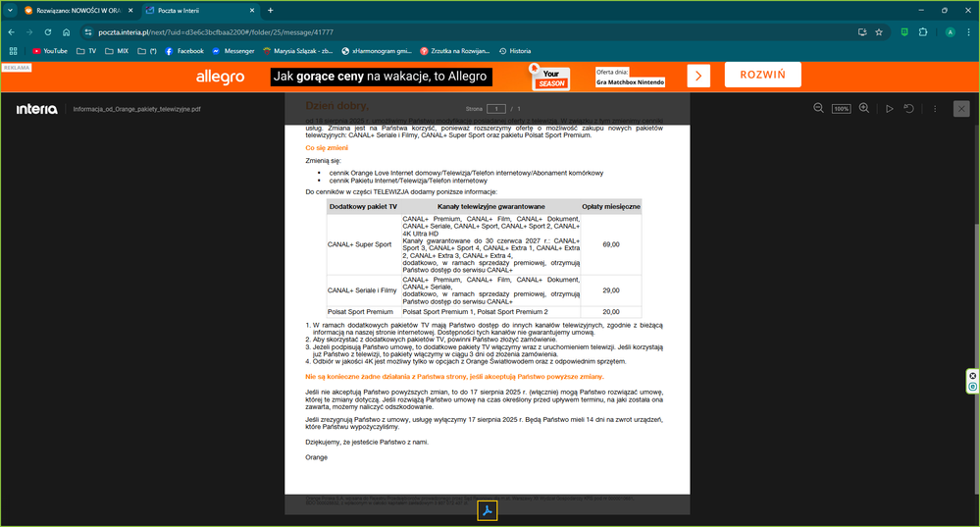This screenshot has width=980, height=527.
Task: Close the floating side widget
Action: pyautogui.click(x=972, y=376)
